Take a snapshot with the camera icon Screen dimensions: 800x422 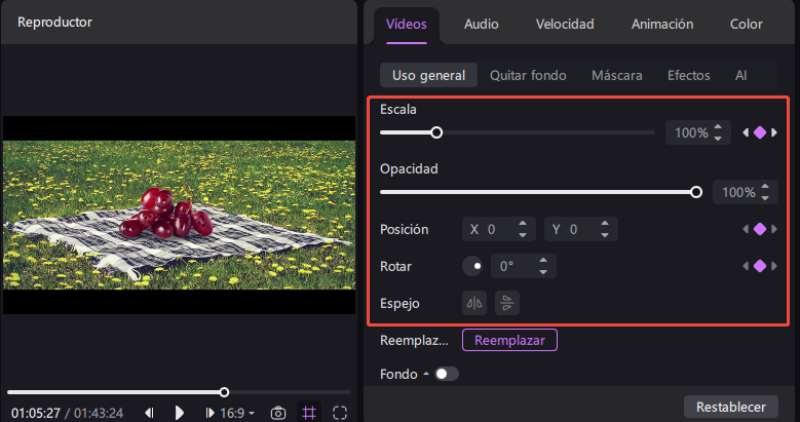(279, 412)
